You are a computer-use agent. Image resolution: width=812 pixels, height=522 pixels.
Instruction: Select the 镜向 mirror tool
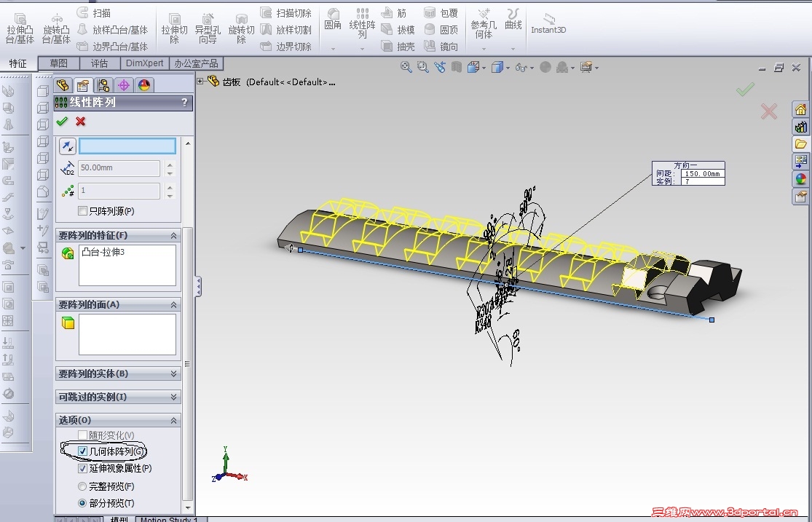coord(441,46)
